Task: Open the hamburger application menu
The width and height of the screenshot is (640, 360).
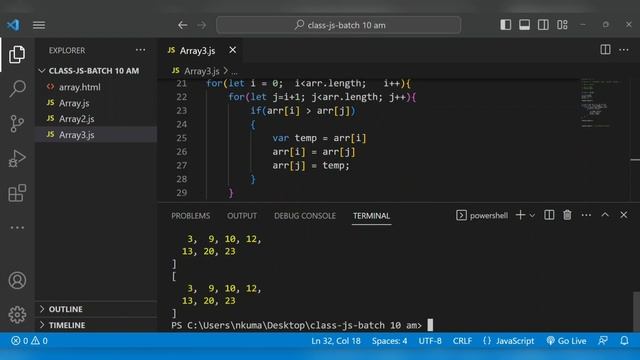Action: [x=39, y=25]
